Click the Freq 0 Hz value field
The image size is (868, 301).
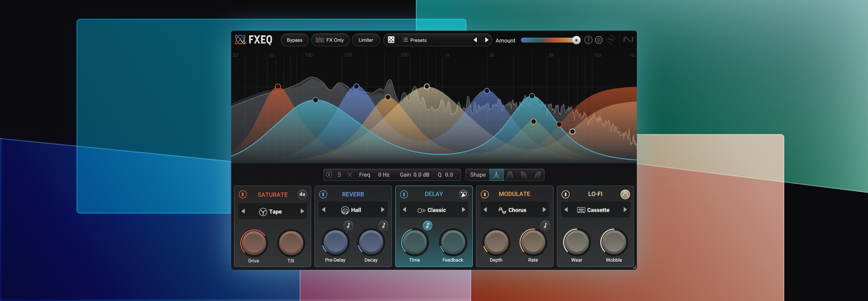[384, 175]
